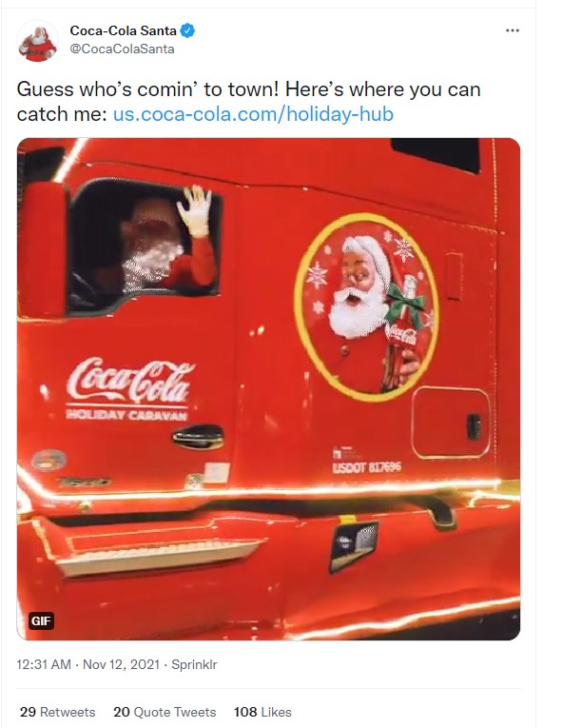View the 29 Retweets list
The height and width of the screenshot is (728, 563).
tap(58, 712)
